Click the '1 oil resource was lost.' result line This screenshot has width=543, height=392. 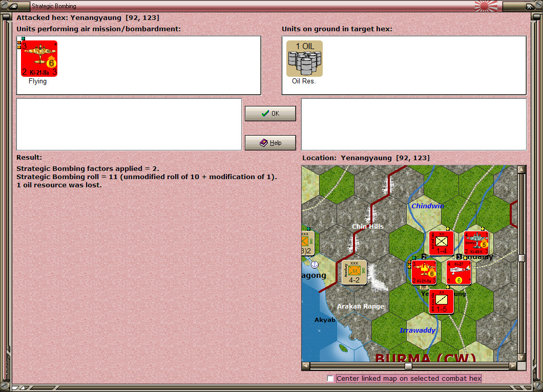coord(59,185)
